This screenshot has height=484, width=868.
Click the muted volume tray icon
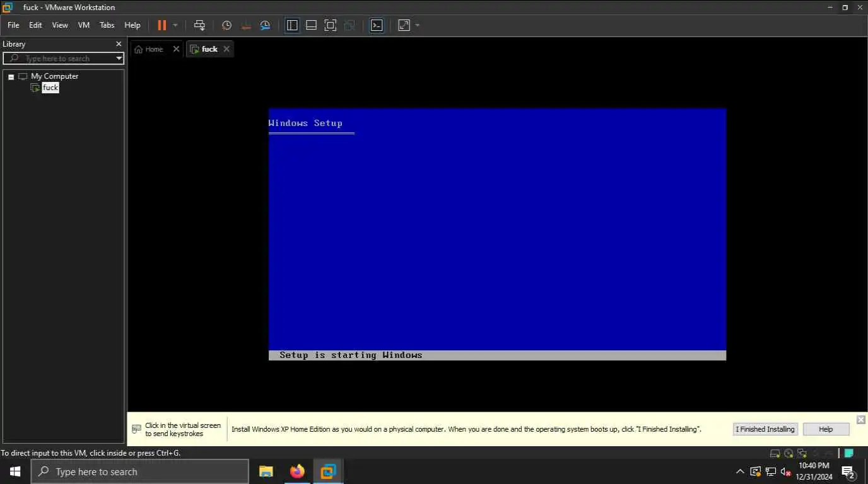click(785, 471)
